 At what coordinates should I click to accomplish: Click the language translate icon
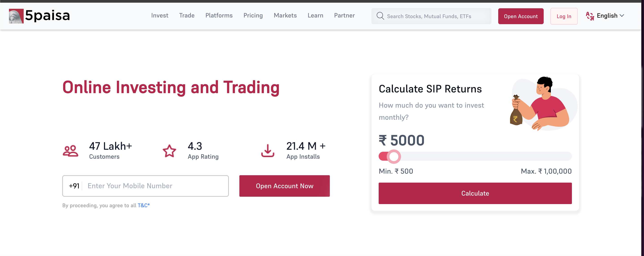590,16
